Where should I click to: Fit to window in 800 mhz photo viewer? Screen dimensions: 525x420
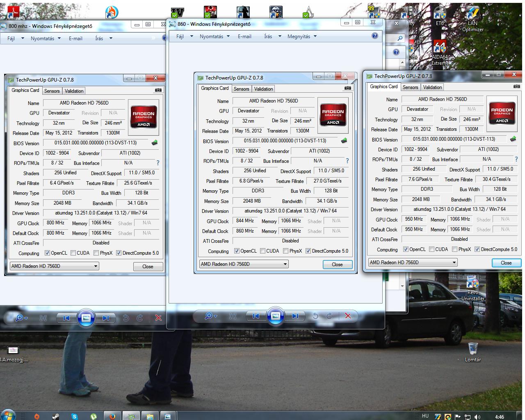click(x=43, y=318)
